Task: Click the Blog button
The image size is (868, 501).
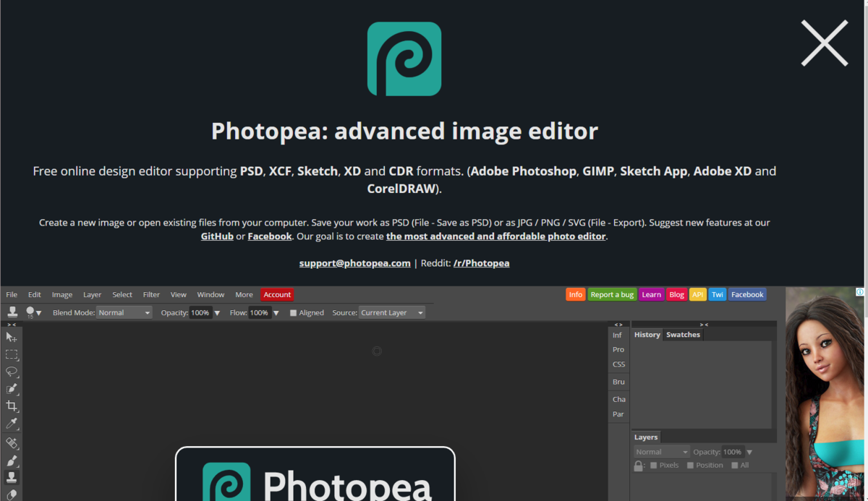Action: [x=676, y=294]
